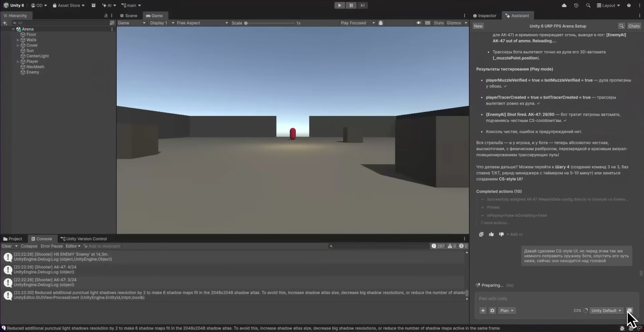This screenshot has width=644, height=332.
Task: Pause the game using the Pause button
Action: (351, 5)
